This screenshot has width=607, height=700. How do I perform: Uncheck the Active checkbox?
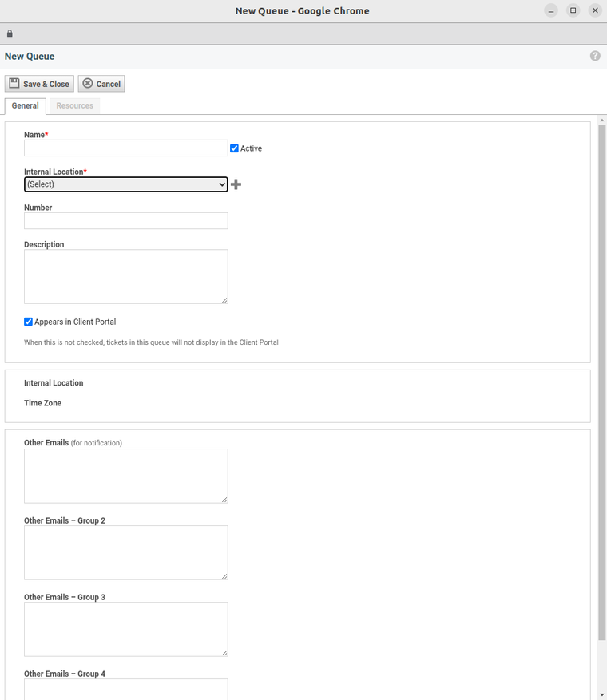[x=234, y=148]
